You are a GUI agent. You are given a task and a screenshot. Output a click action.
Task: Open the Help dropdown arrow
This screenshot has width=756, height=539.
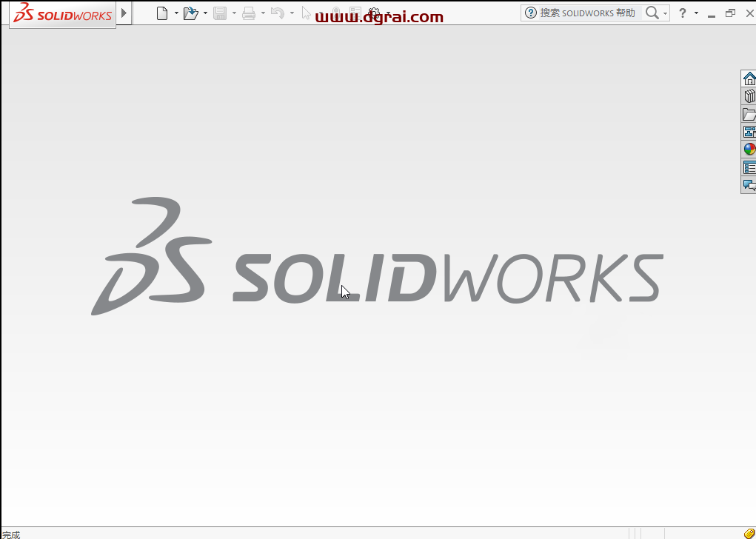point(696,13)
